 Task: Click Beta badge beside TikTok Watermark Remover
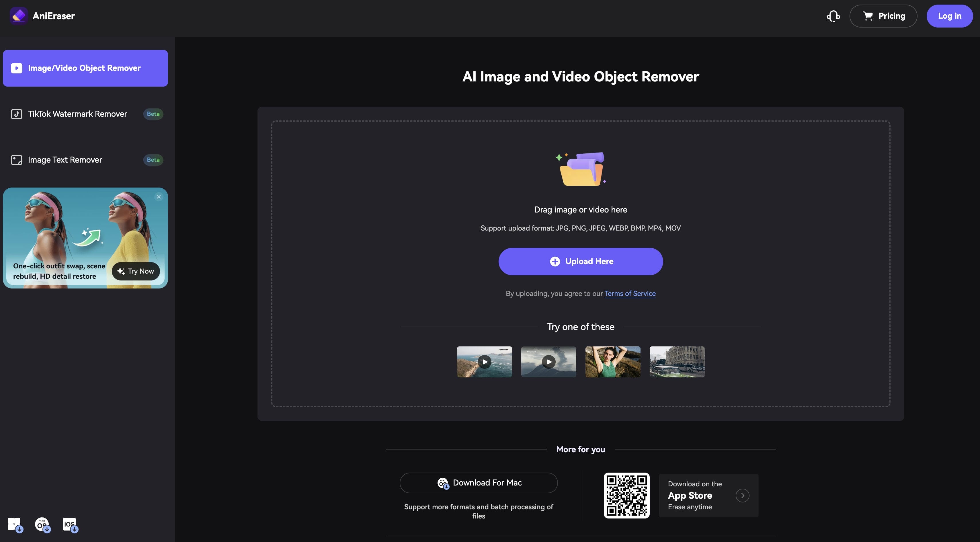153,114
